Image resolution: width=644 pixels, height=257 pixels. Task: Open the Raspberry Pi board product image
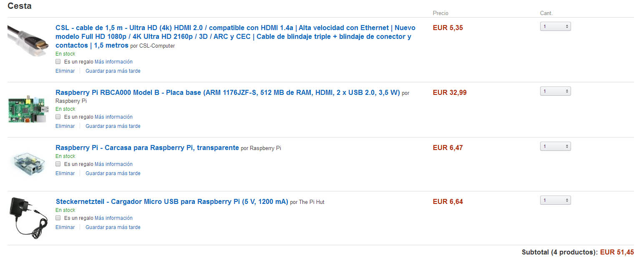coord(28,109)
